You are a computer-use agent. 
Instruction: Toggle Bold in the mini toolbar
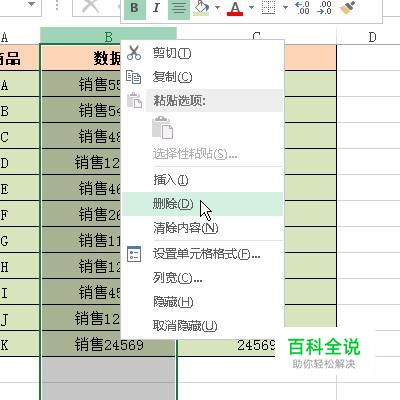134,8
